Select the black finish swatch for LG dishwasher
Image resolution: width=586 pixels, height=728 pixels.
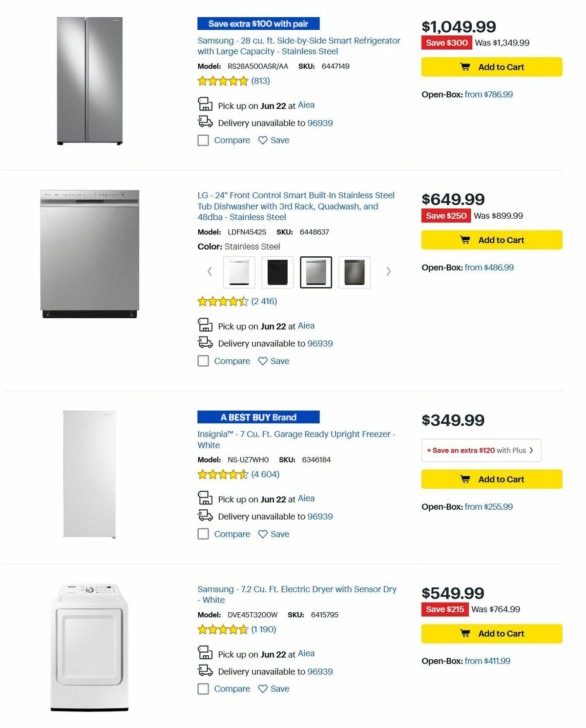(277, 272)
